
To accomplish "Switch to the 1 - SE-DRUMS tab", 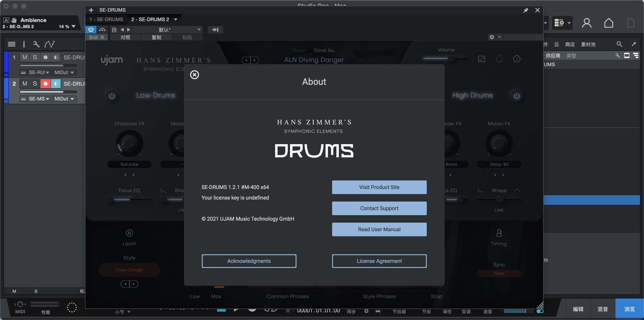I will 106,19.
